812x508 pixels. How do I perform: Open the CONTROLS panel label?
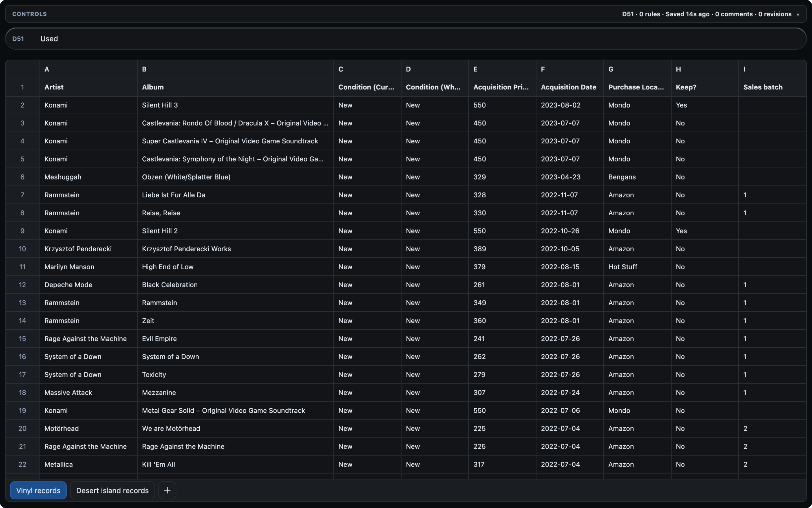coord(30,14)
